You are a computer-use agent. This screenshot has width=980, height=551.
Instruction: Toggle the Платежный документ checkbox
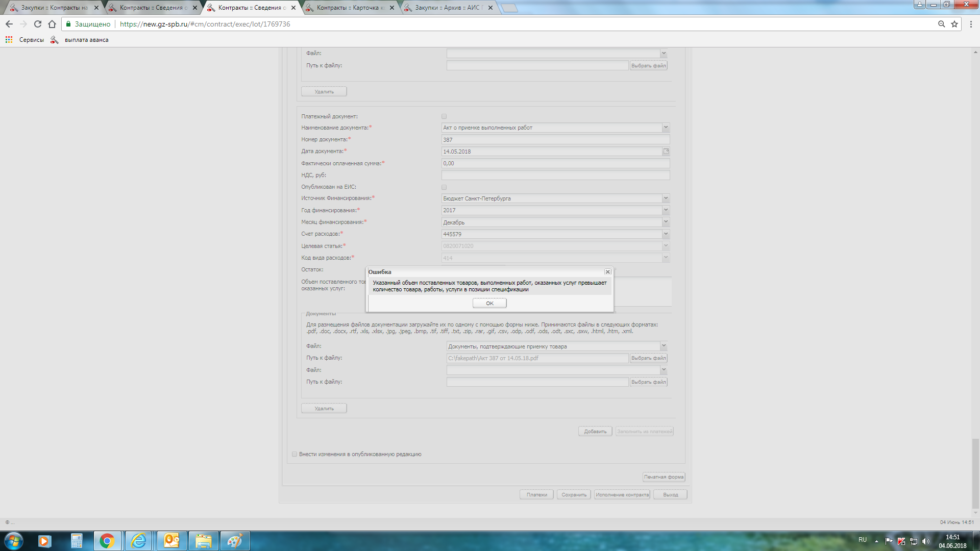(x=444, y=116)
